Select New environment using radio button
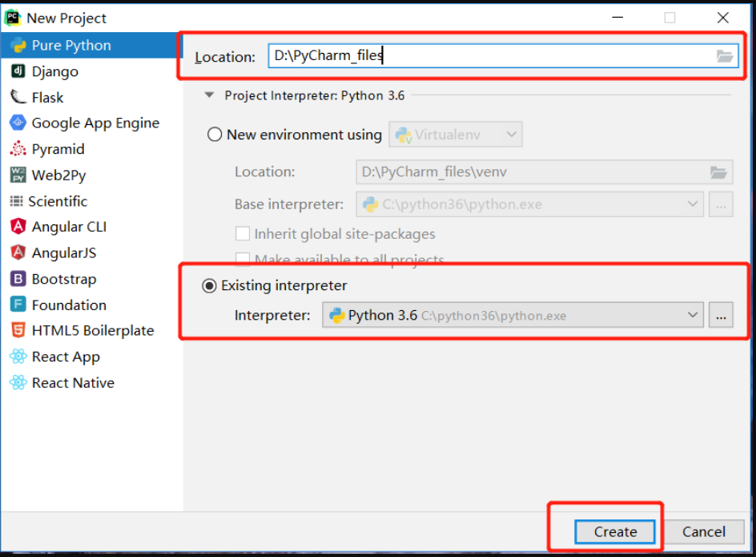 tap(215, 134)
